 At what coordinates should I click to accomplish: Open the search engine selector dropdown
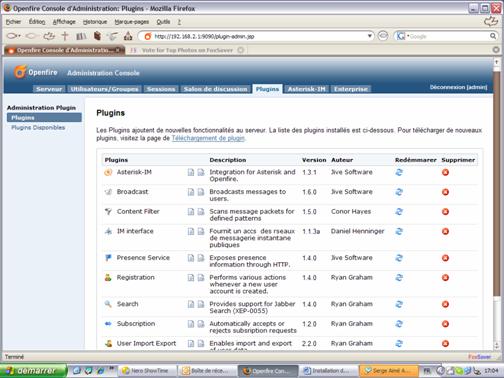point(402,36)
